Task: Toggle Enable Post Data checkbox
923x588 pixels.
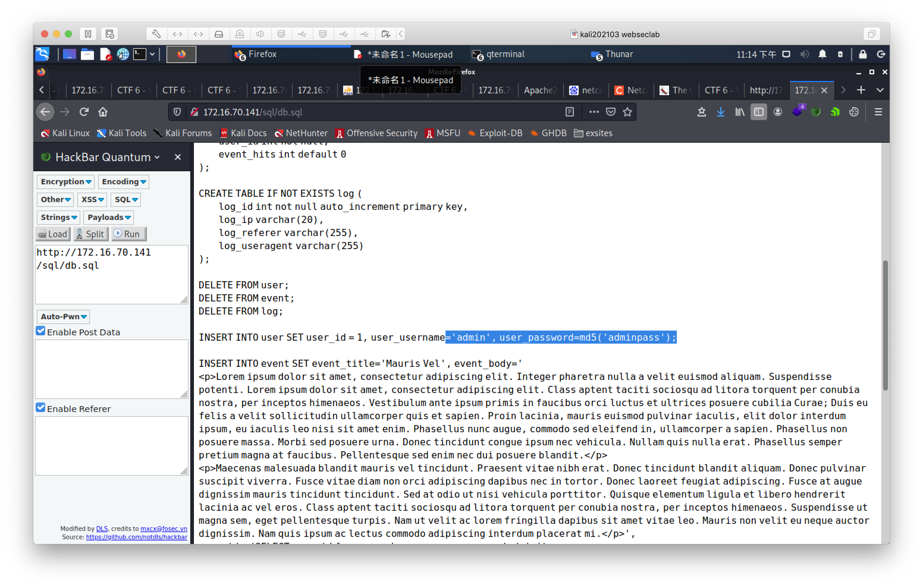Action: [x=41, y=331]
